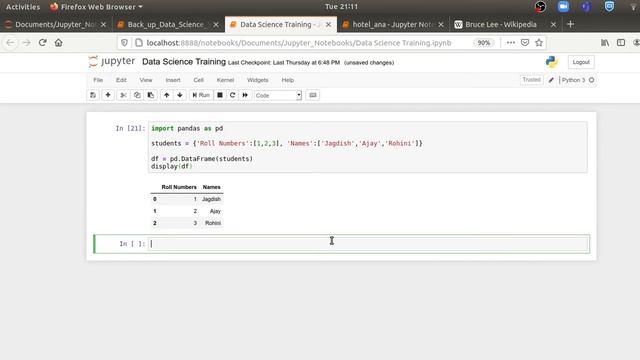The image size is (640, 360).
Task: Switch to Back_up_Data_Science tab
Action: pos(167,24)
